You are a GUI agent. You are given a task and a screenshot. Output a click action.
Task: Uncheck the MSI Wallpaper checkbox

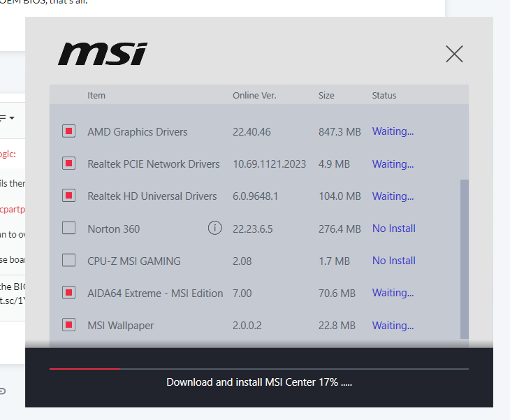point(68,325)
